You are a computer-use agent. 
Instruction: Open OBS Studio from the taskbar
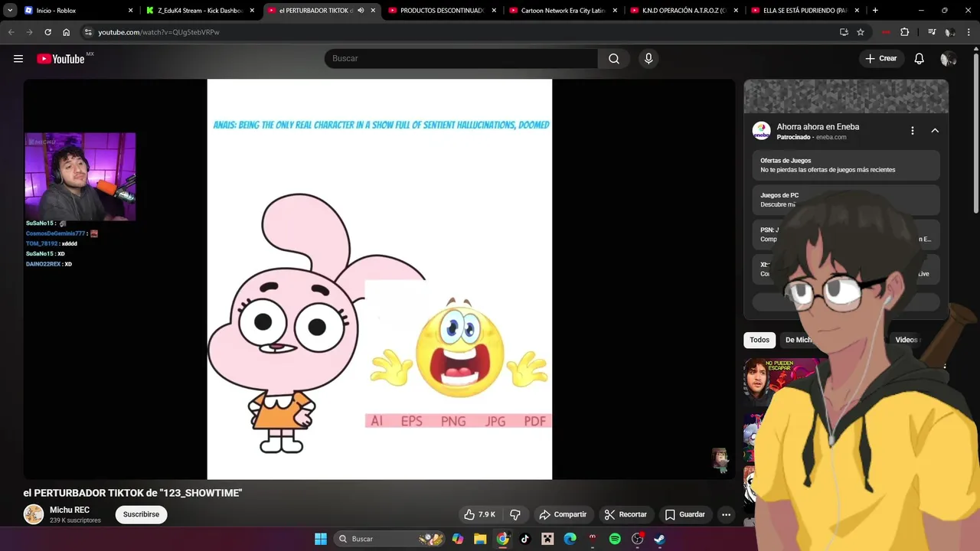[637, 539]
